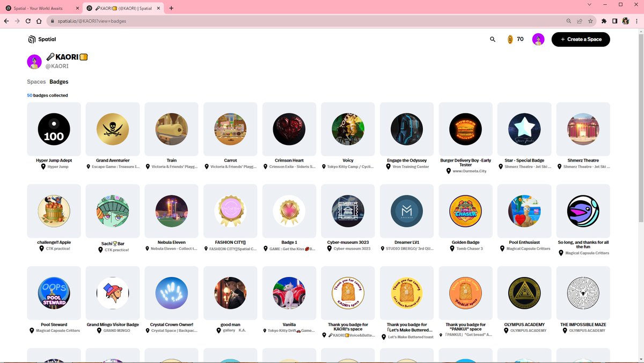Open the Cyber-museum 3023 badge
Image resolution: width=644 pixels, height=363 pixels.
click(348, 211)
